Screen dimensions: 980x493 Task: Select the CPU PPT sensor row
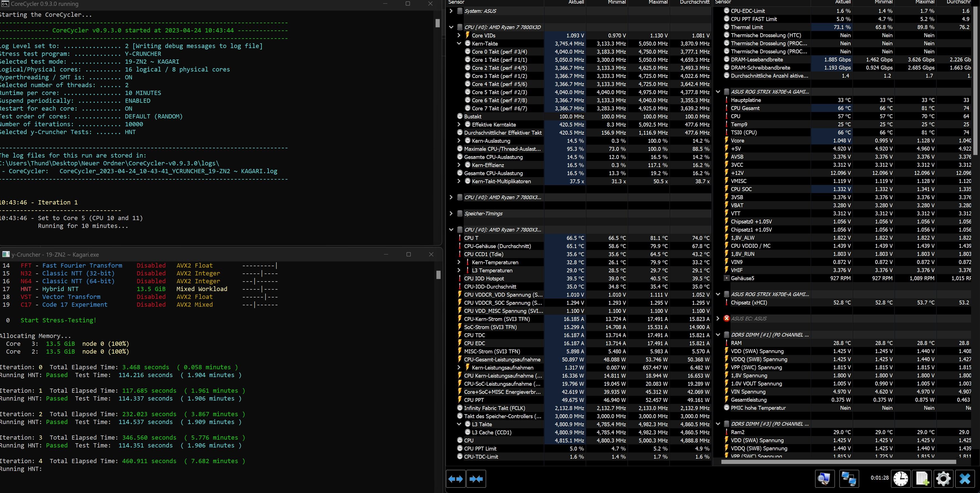coord(474,400)
